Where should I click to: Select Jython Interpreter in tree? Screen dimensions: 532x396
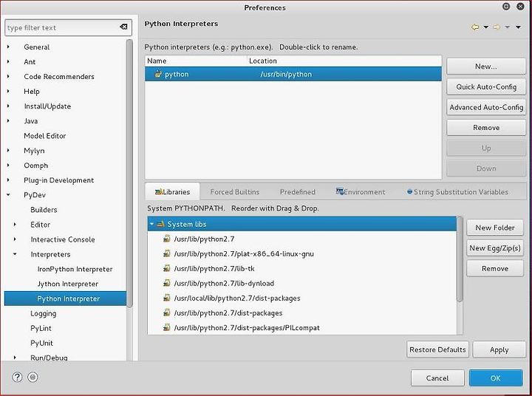[x=67, y=284]
